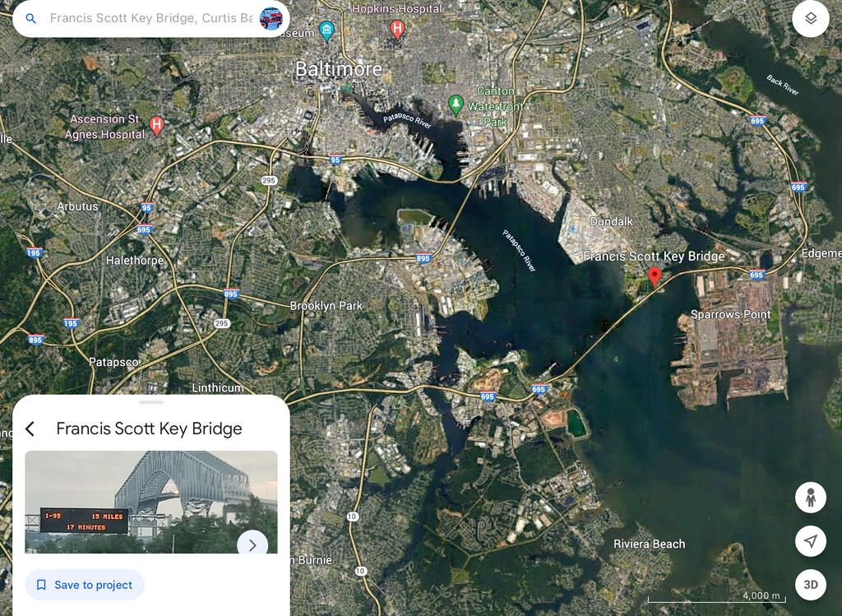842x616 pixels.
Task: Activate the Street View pegman
Action: click(x=810, y=498)
